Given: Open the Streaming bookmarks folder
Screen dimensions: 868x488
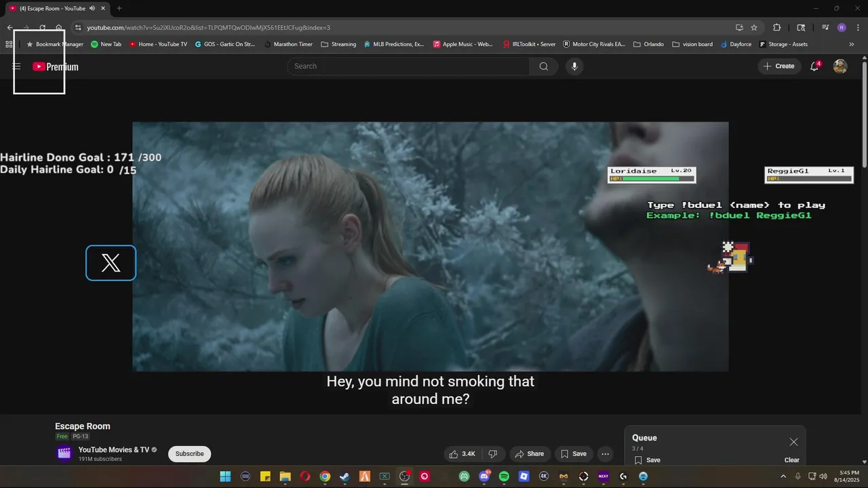Looking at the screenshot, I should point(338,44).
